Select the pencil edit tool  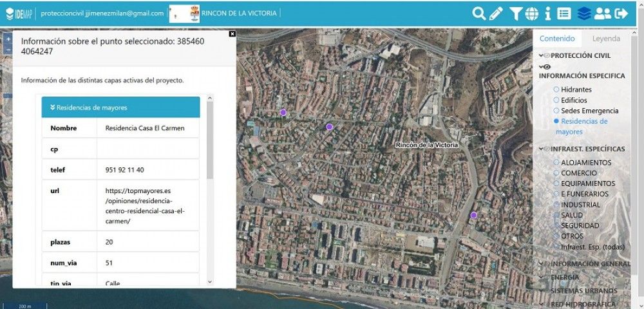[x=496, y=13]
